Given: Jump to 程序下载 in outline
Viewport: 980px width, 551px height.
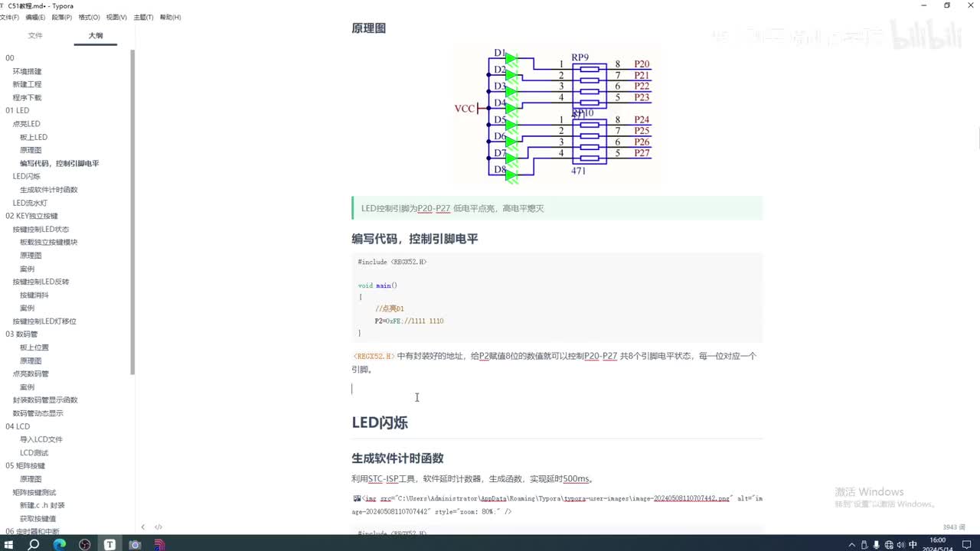Looking at the screenshot, I should point(27,97).
